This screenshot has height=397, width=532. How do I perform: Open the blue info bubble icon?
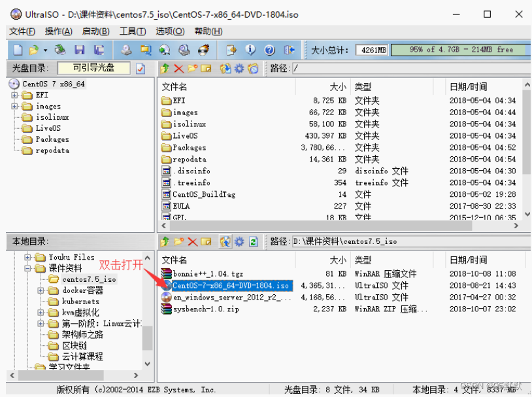(x=250, y=50)
